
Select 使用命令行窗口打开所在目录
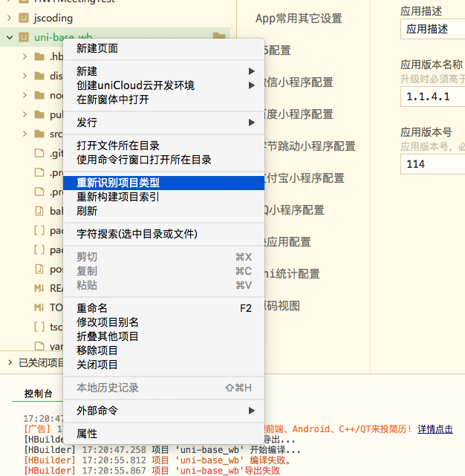coord(163,160)
